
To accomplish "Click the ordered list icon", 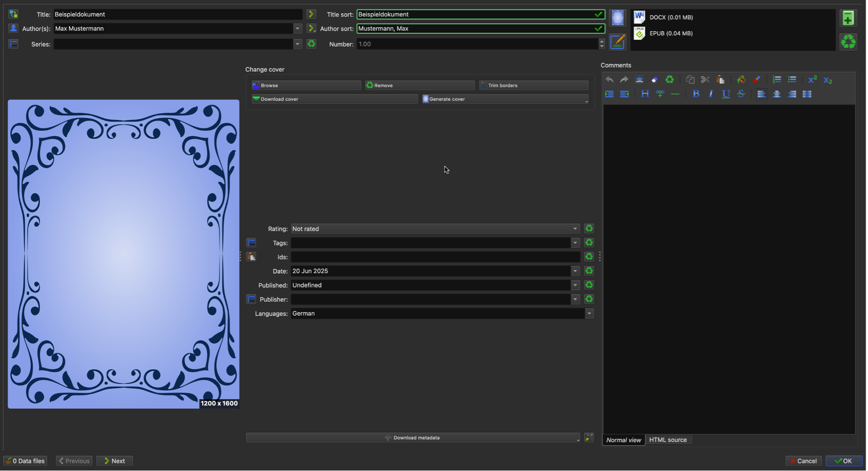I will (777, 80).
